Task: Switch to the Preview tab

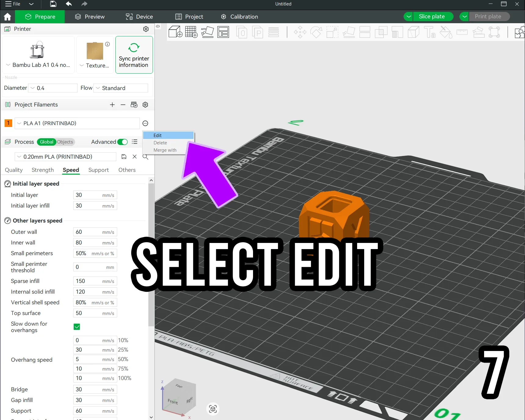Action: [90, 16]
